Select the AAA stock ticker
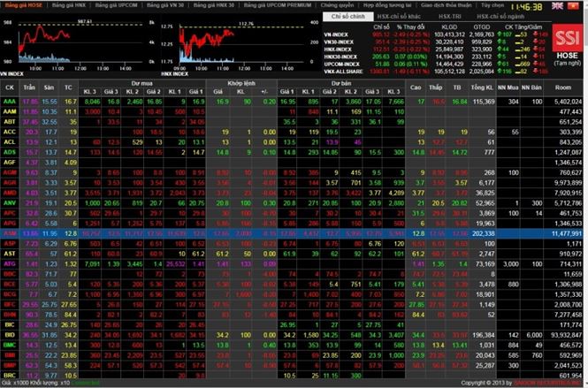Image resolution: width=588 pixels, height=388 pixels. (10, 102)
